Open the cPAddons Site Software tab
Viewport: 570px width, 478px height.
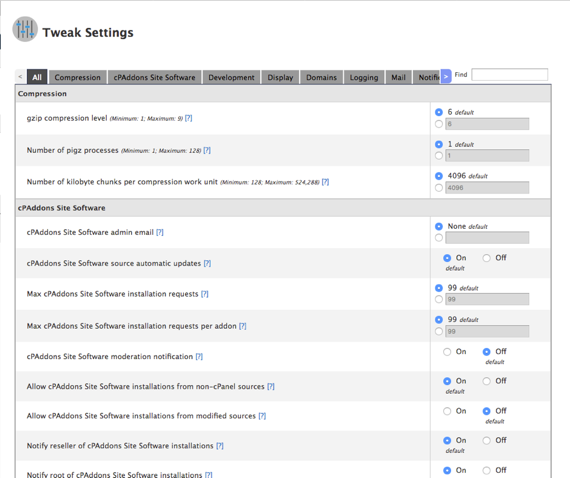(x=154, y=77)
